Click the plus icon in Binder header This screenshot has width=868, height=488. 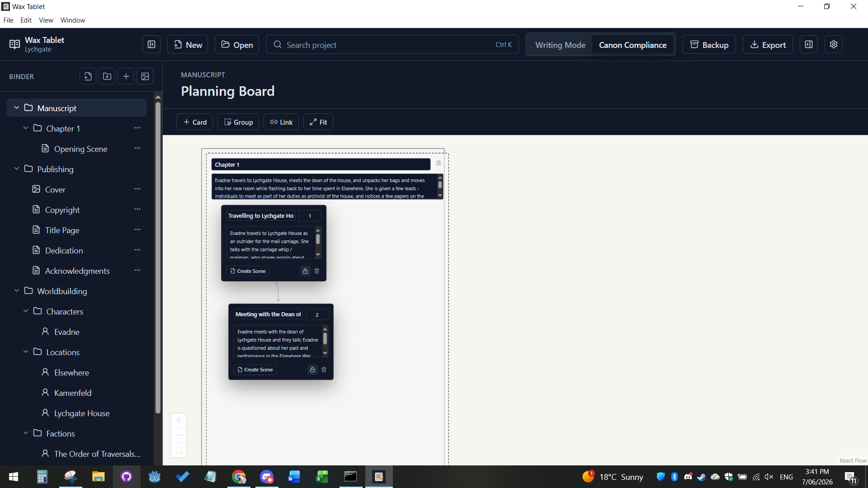[126, 76]
